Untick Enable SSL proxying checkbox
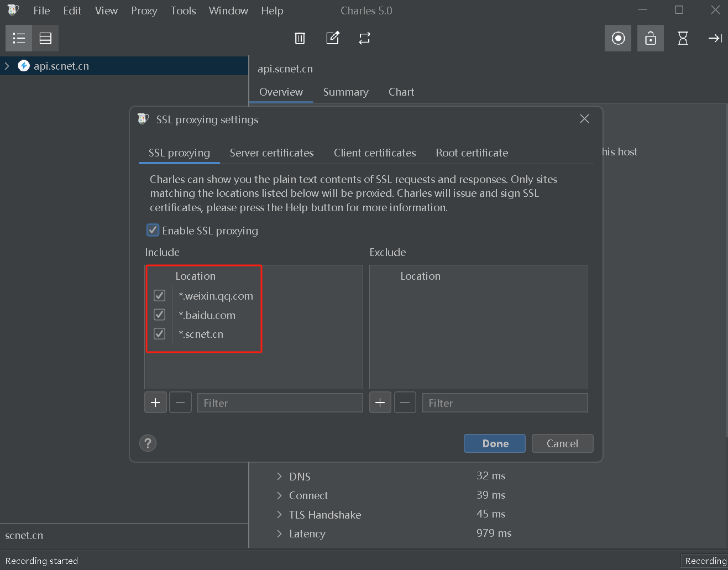This screenshot has height=570, width=728. [x=153, y=230]
